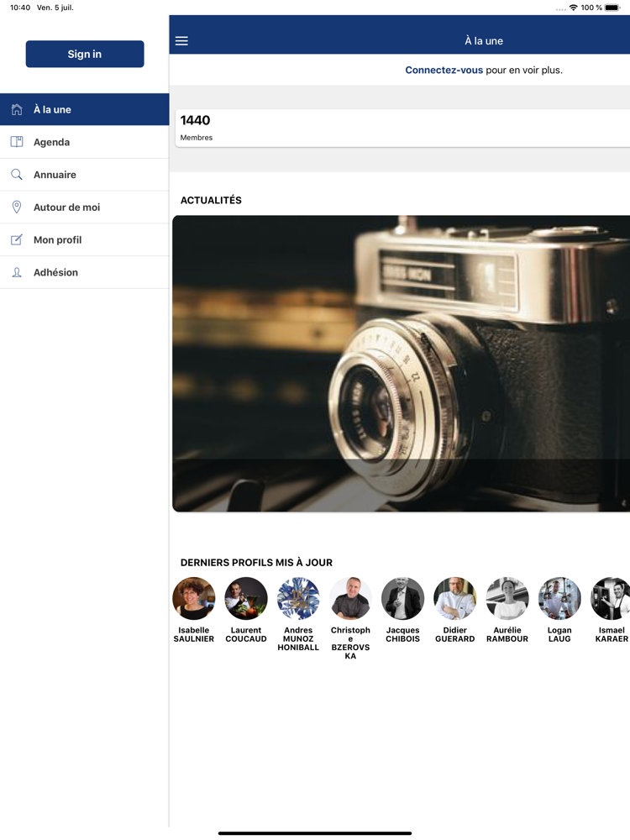
Task: Click the Adhésion person icon
Action: click(x=17, y=272)
